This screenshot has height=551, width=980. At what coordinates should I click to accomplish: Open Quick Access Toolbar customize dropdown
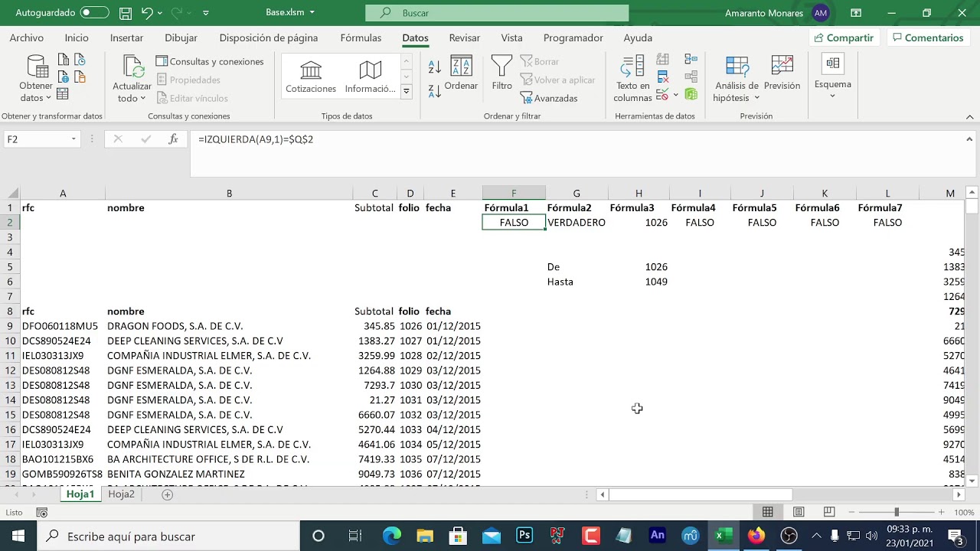coord(206,13)
